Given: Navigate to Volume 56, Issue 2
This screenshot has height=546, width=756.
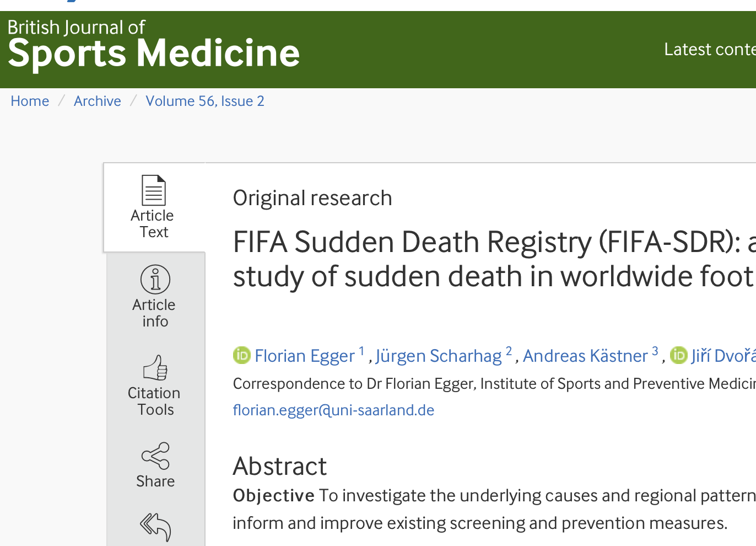Looking at the screenshot, I should coord(204,101).
